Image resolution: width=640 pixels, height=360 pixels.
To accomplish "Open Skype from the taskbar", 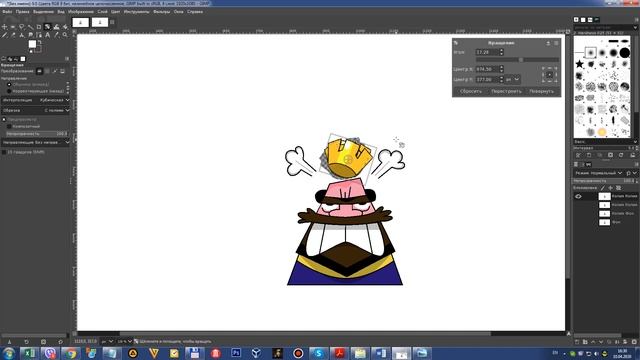I will (x=319, y=353).
